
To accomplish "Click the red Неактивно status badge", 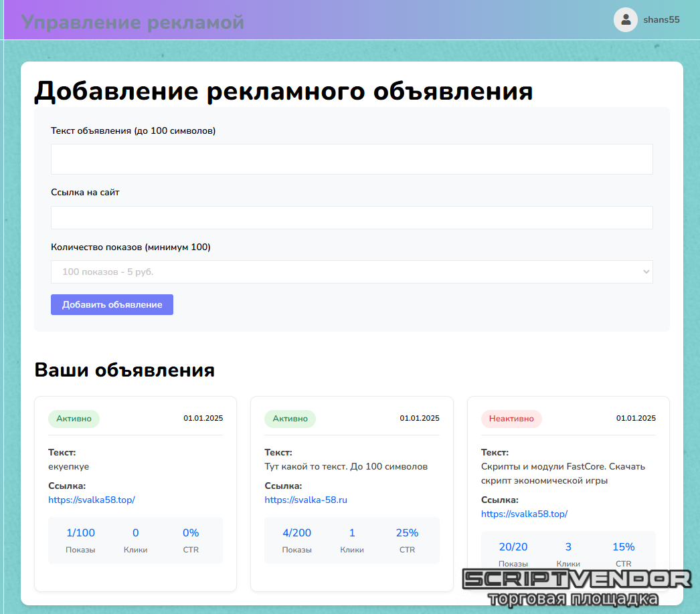I will pos(511,419).
